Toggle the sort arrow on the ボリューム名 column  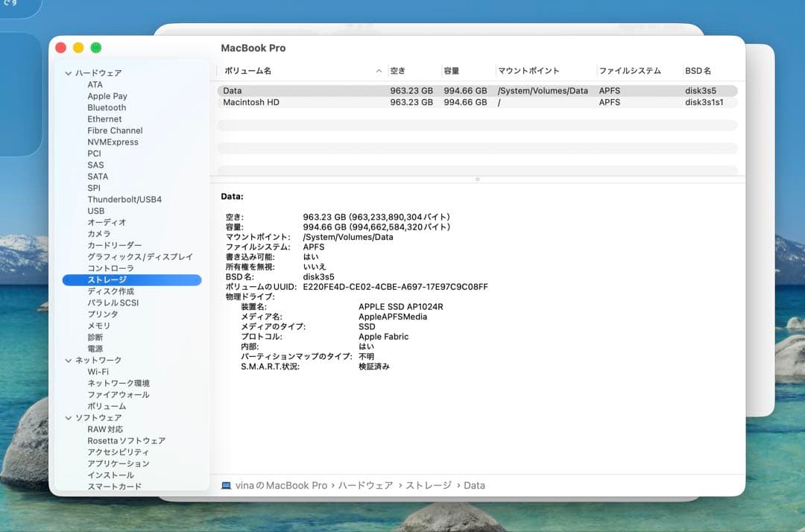(379, 71)
